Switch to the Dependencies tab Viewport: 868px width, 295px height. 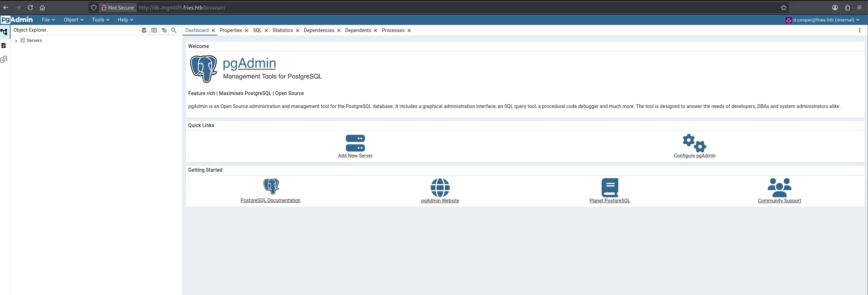pos(319,30)
